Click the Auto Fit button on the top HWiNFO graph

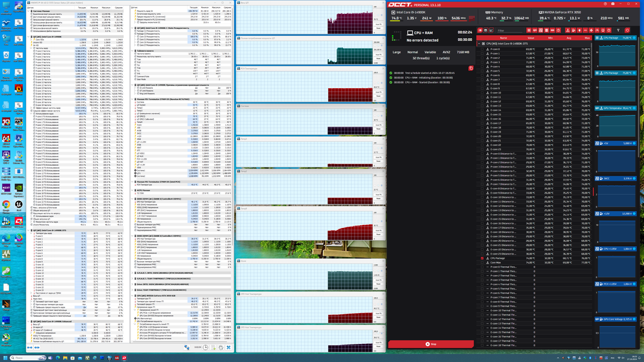(x=379, y=24)
